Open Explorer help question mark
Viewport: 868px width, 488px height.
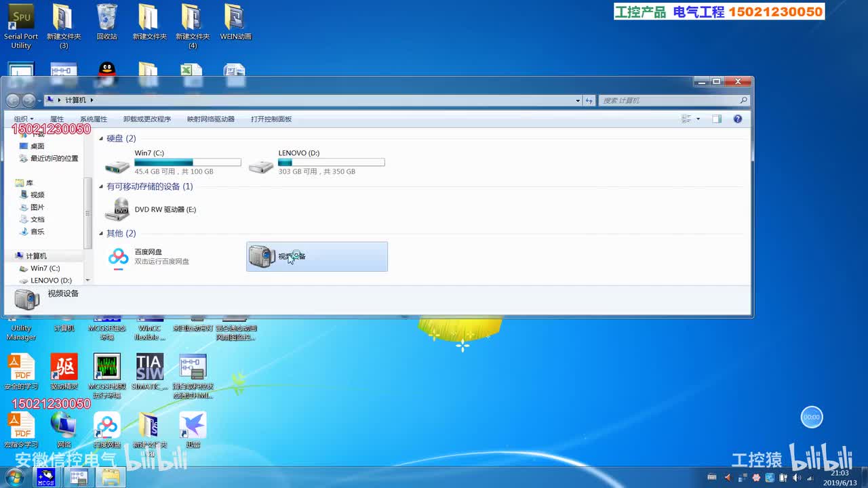click(x=738, y=119)
